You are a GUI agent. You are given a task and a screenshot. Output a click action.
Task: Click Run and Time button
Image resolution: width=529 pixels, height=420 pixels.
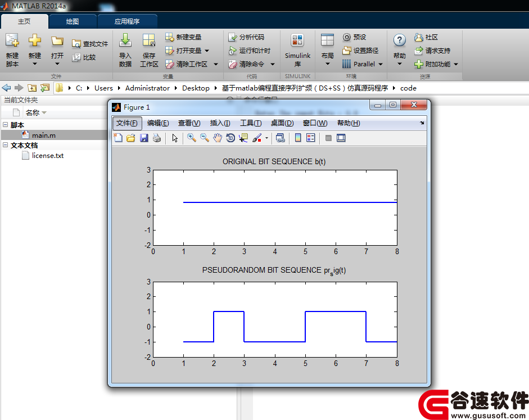(x=249, y=51)
